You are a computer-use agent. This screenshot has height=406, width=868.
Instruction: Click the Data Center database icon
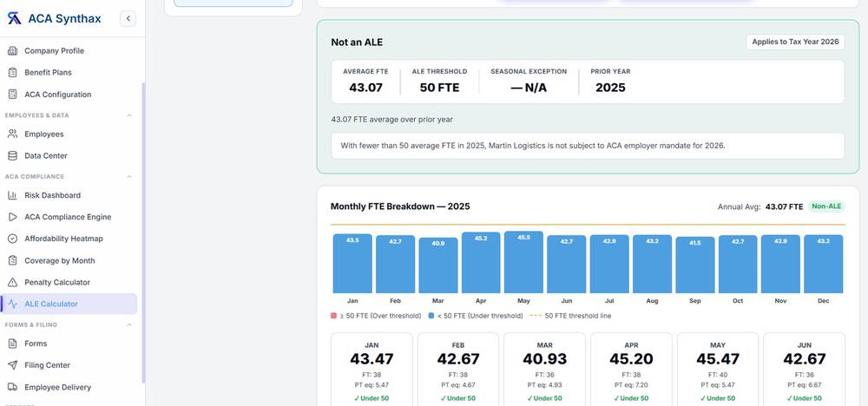point(12,156)
